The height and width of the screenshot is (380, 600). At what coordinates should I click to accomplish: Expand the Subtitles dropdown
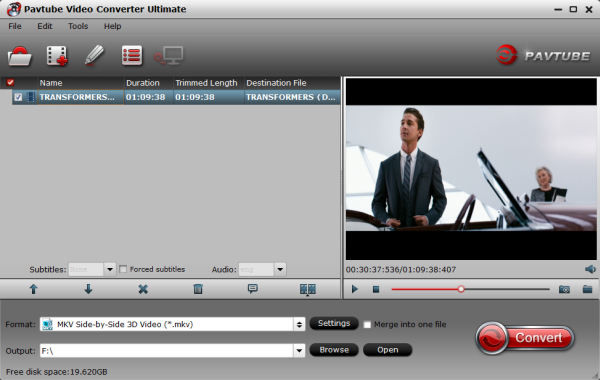click(109, 269)
